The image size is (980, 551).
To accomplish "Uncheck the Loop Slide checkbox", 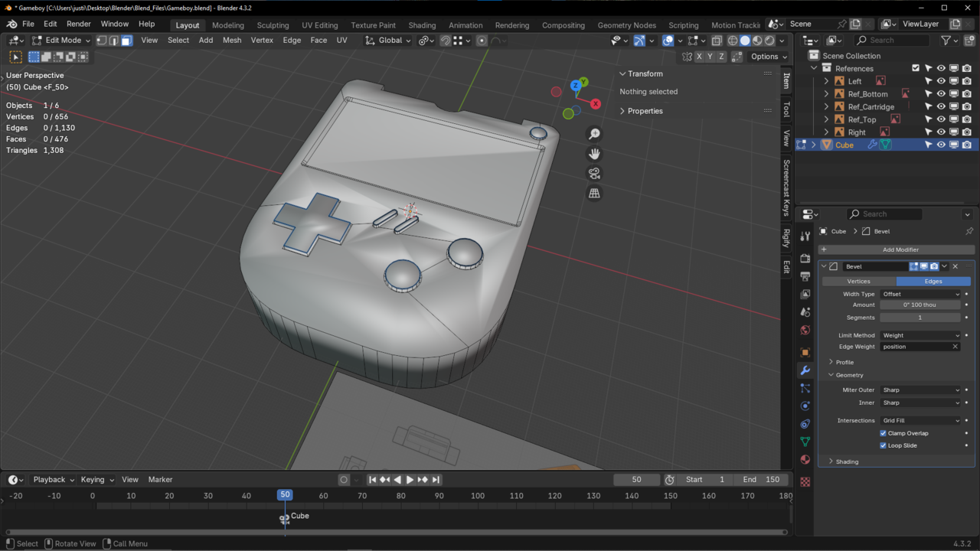I will coord(883,445).
